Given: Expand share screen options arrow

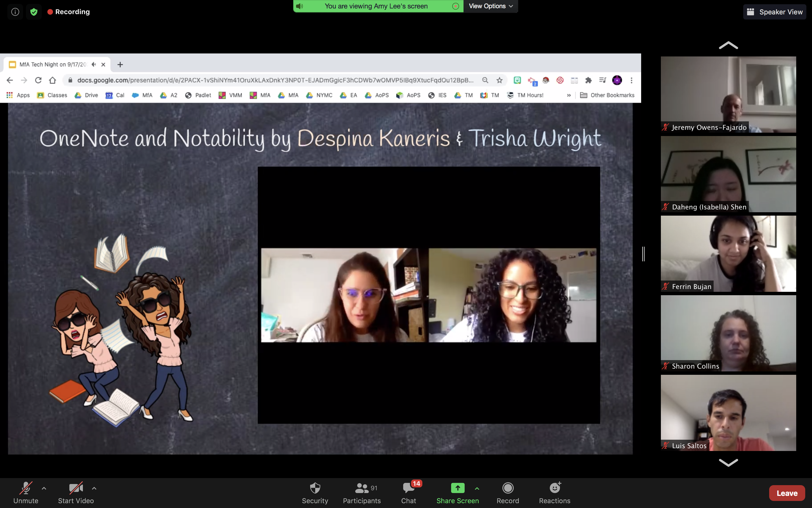Looking at the screenshot, I should 477,488.
